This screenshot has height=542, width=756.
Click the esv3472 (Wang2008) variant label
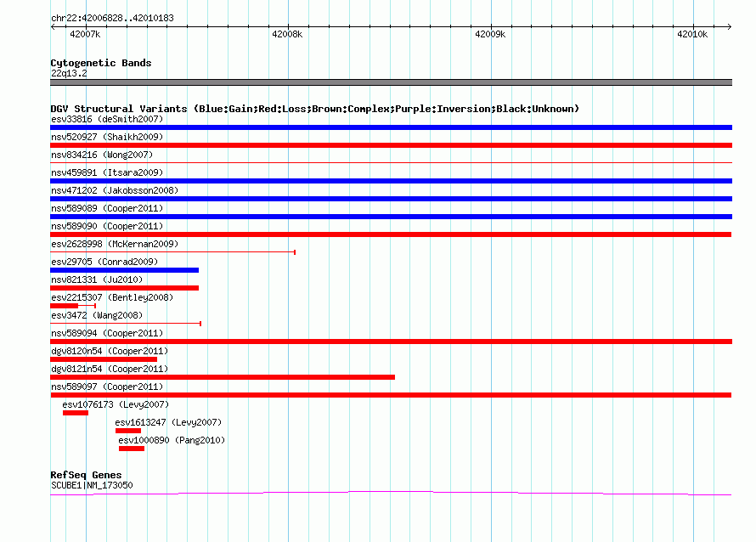pos(97,315)
